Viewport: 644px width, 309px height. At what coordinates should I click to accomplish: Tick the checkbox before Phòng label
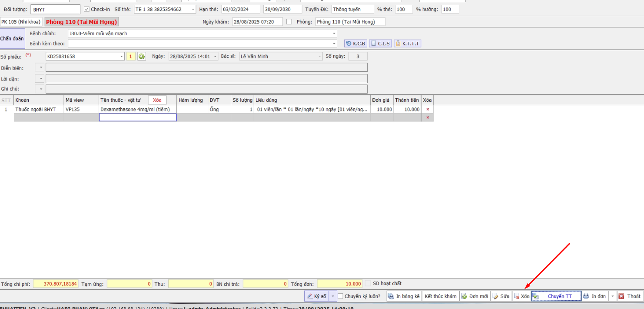click(x=289, y=22)
